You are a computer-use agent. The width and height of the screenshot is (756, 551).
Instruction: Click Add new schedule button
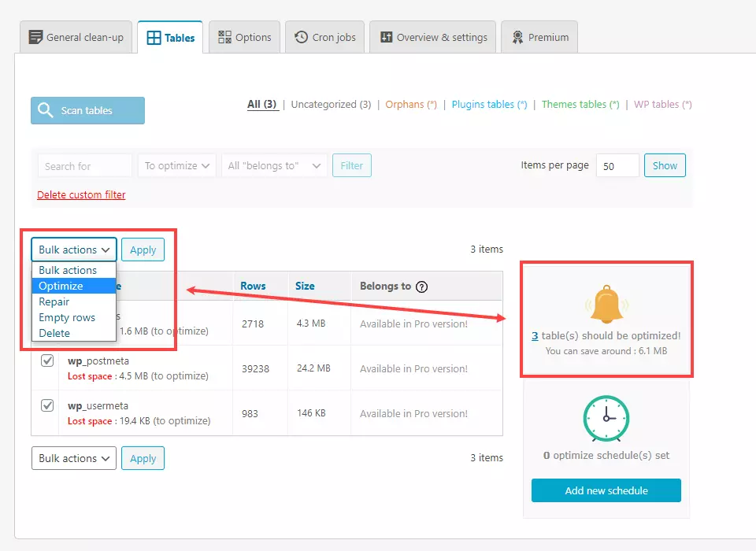[606, 490]
